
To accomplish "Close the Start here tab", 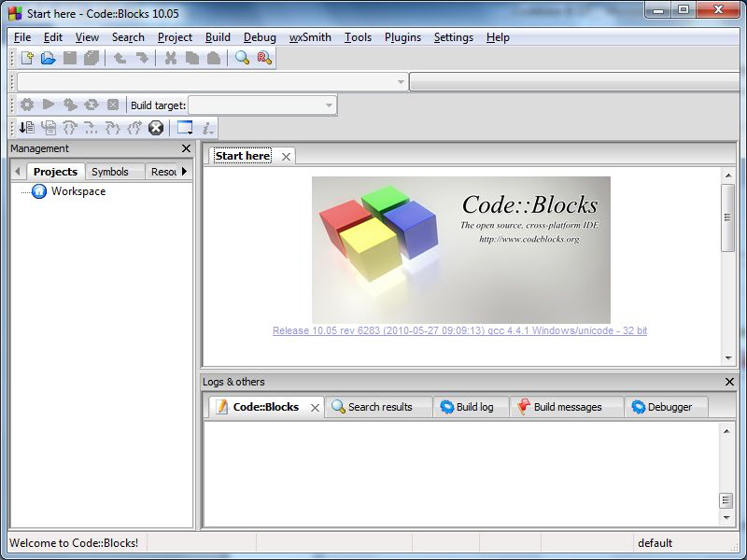I will (286, 157).
